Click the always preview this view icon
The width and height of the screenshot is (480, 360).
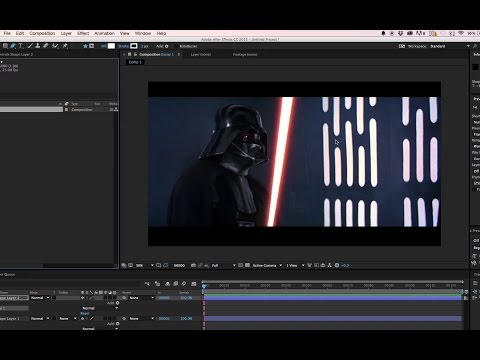[123, 265]
